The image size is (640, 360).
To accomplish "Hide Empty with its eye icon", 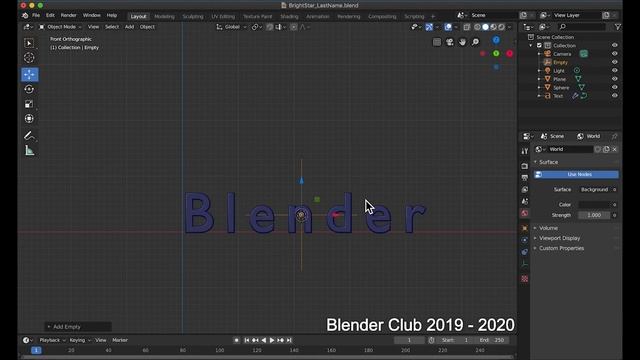I will click(615, 62).
